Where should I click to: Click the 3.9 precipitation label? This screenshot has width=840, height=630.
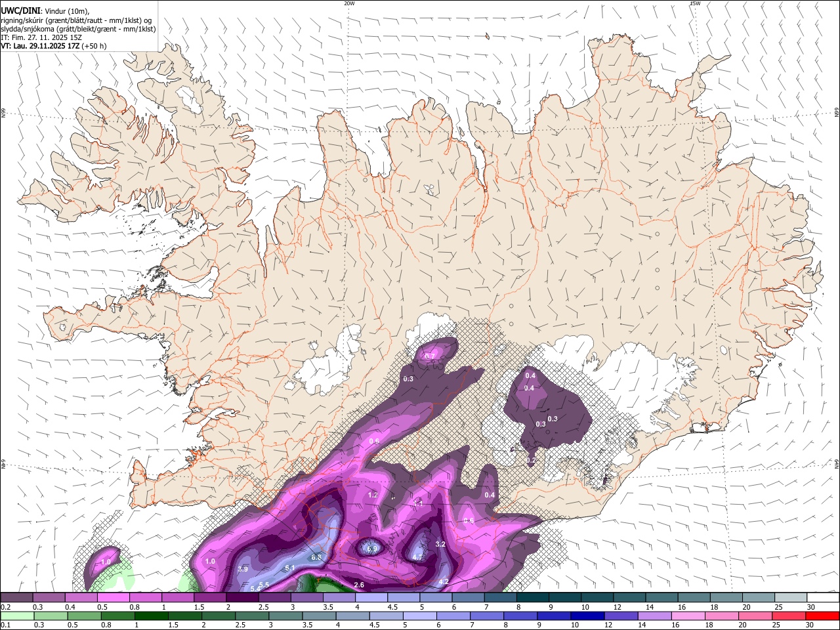[x=243, y=569]
